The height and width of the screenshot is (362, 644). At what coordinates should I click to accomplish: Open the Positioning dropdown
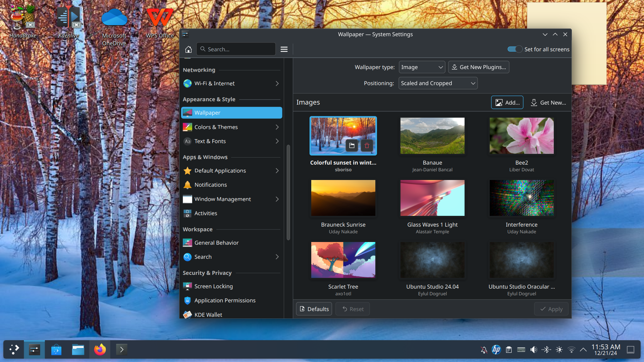(438, 83)
